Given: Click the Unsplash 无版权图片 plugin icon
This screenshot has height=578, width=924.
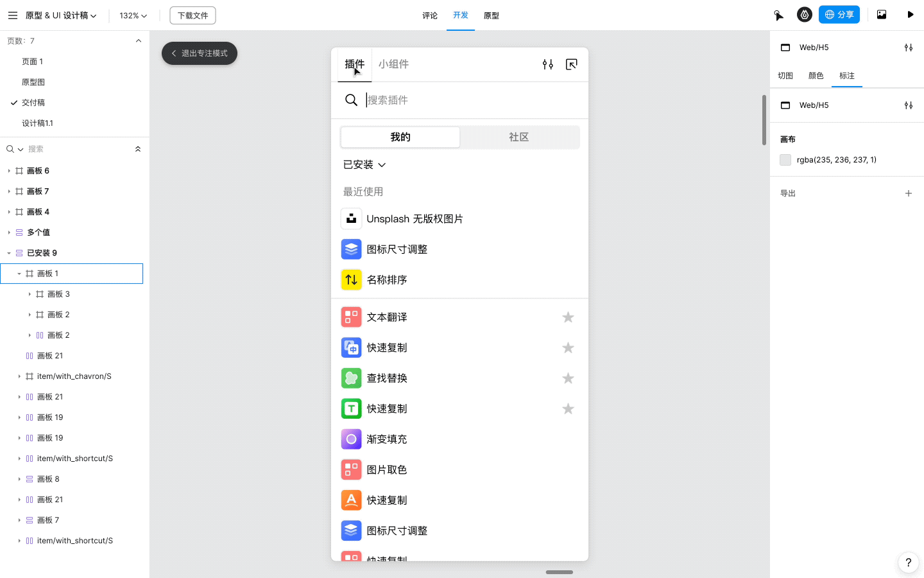Looking at the screenshot, I should tap(351, 219).
